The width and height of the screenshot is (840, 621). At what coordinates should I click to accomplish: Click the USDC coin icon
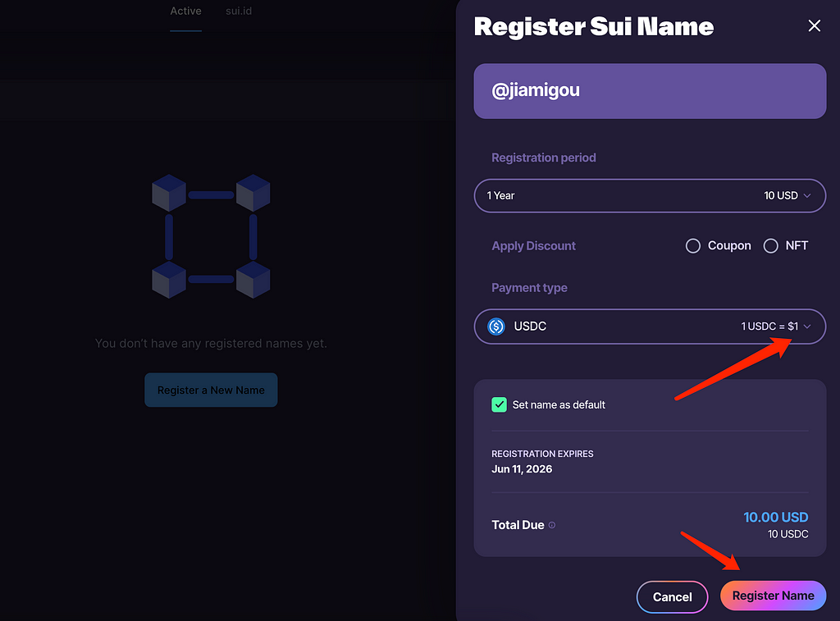click(x=496, y=326)
